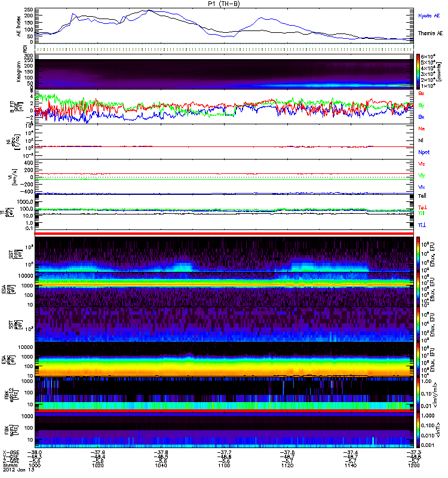The height and width of the screenshot is (478, 448).
Task: Click the 1120 time tick label
Action: [x=287, y=465]
